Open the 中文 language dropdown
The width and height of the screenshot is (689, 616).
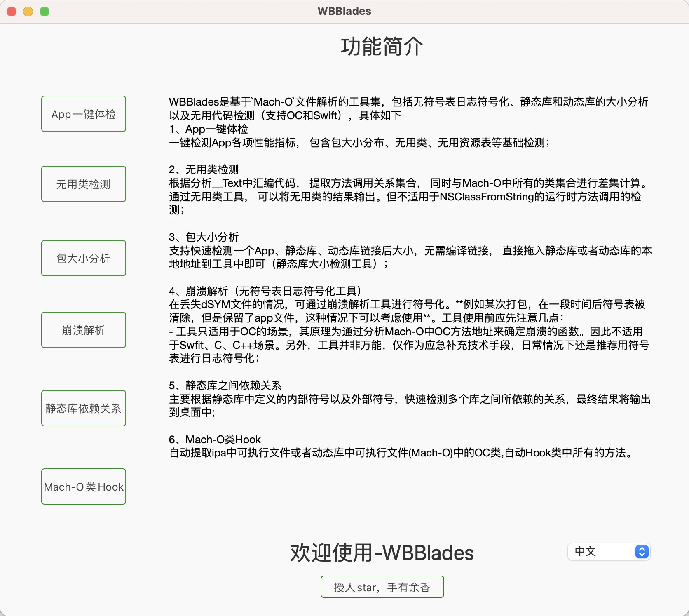click(609, 552)
